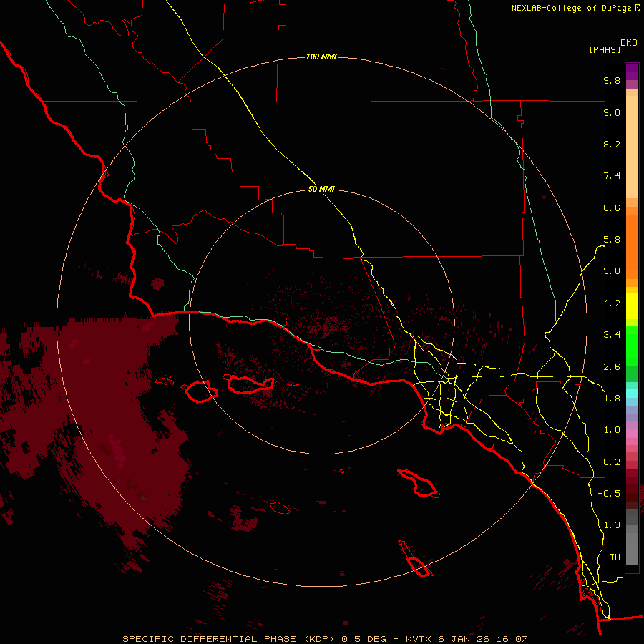Click the 7.4 scale value

(612, 176)
